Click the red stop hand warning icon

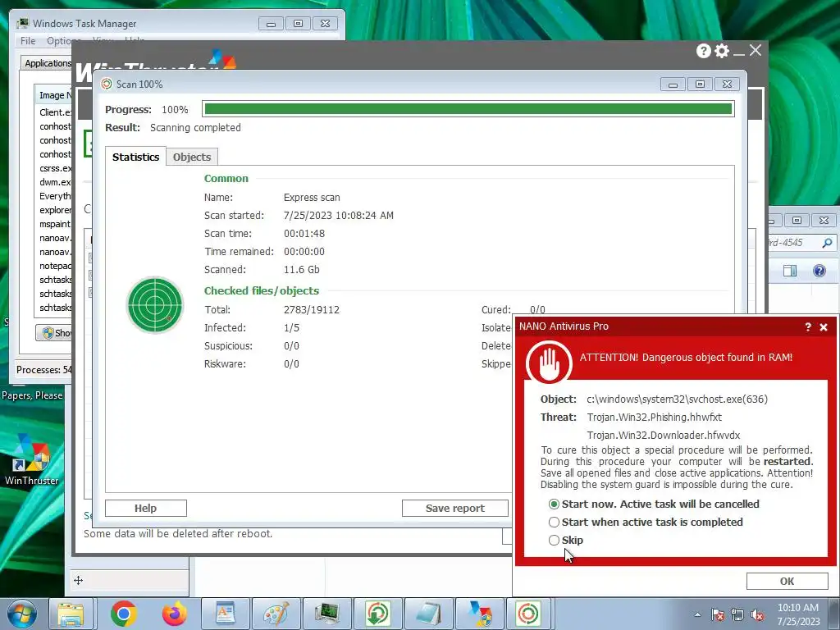coord(549,363)
